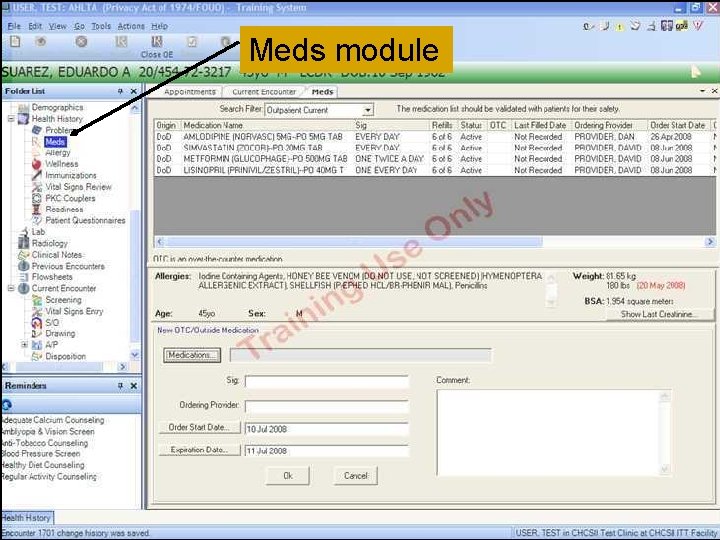Click the Readiness icon

[37, 209]
